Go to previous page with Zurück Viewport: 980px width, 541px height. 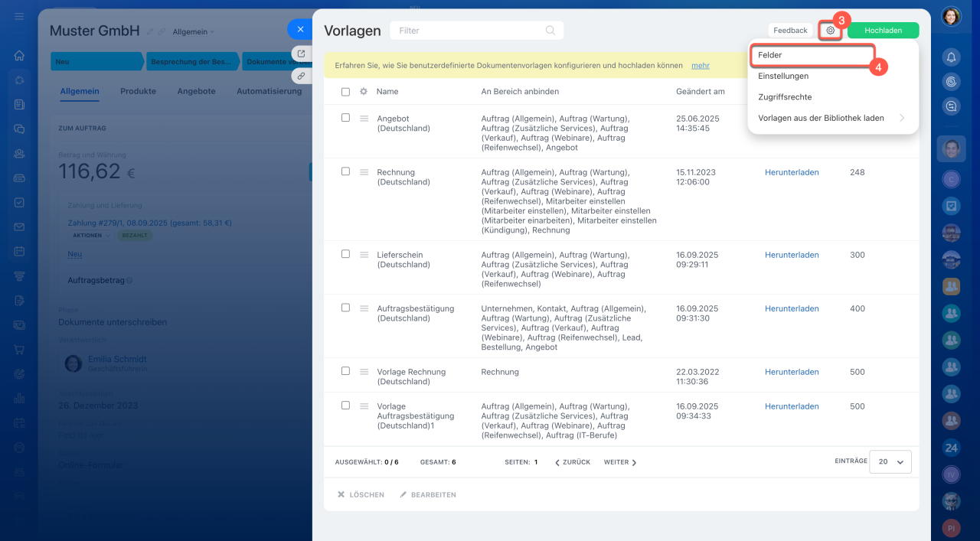coord(572,462)
